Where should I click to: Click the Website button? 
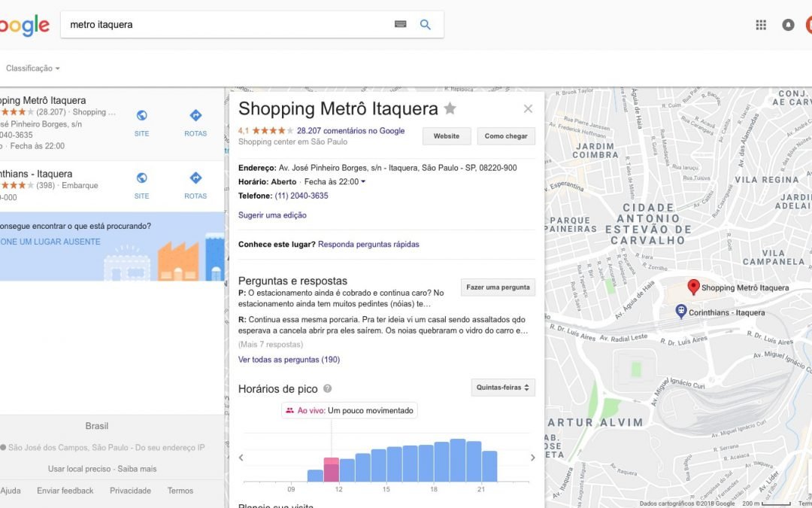click(447, 135)
